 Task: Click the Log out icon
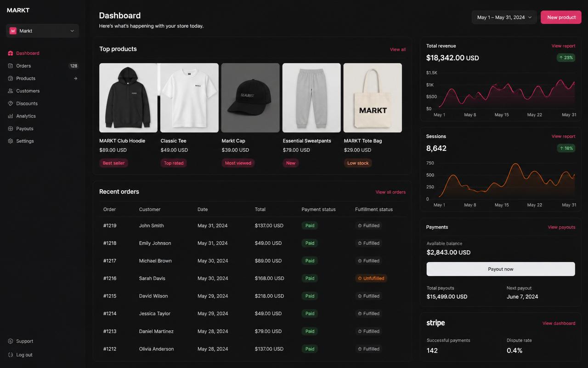[11, 355]
